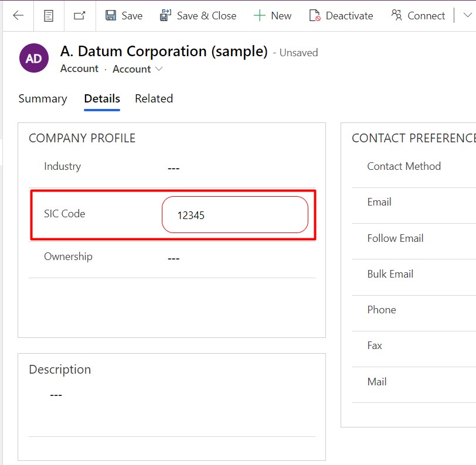Open the Industry field value
The height and width of the screenshot is (465, 476).
point(174,169)
